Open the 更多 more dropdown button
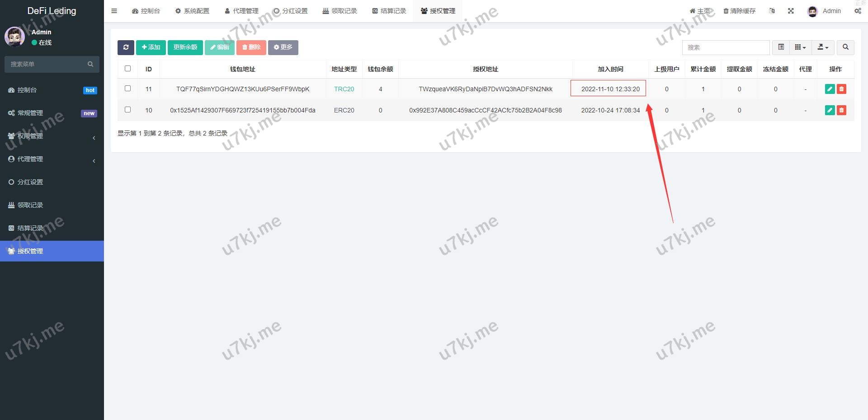This screenshot has width=868, height=420. click(x=283, y=47)
